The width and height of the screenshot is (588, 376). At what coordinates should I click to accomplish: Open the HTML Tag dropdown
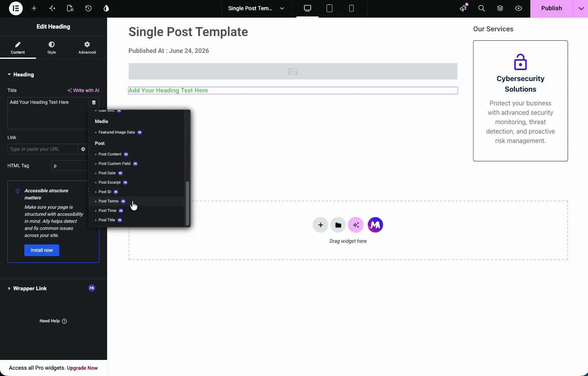pyautogui.click(x=70, y=166)
